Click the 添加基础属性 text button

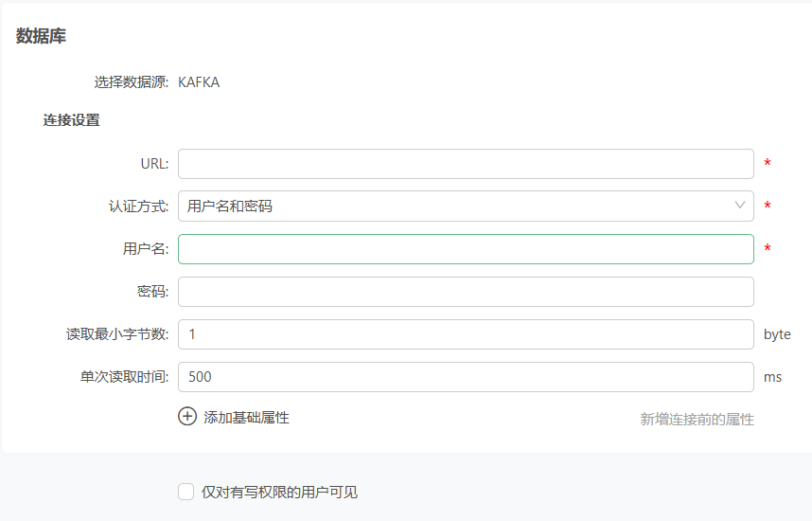(246, 418)
